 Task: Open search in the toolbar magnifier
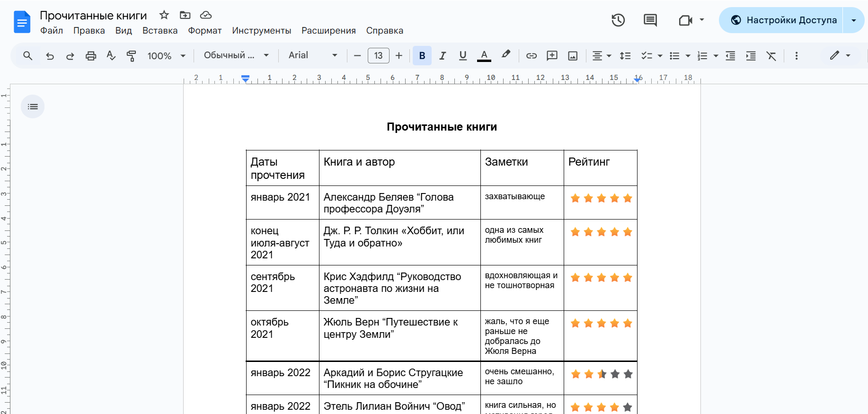pyautogui.click(x=28, y=56)
